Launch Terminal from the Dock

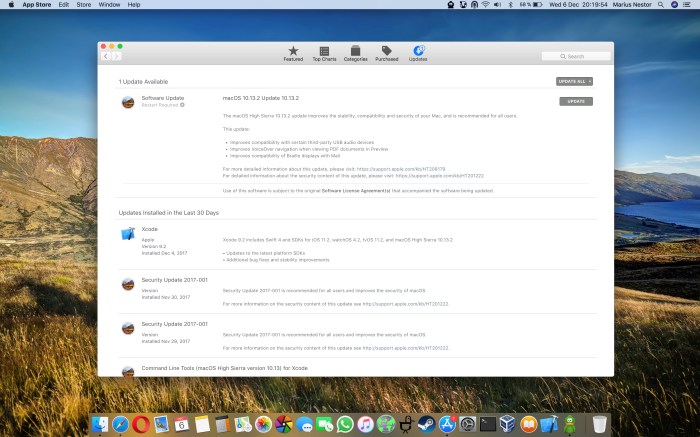(488, 424)
